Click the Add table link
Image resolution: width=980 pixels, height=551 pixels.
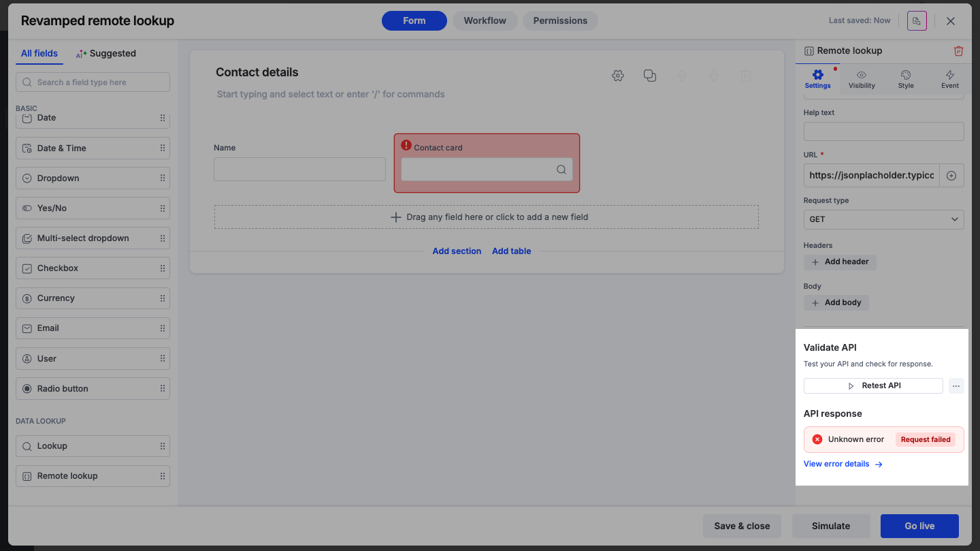(x=512, y=251)
